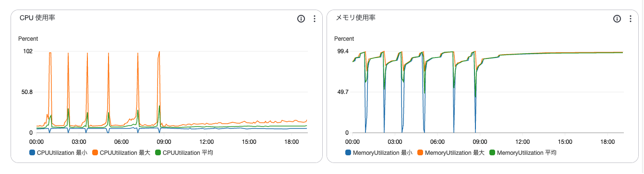
Task: Click 09:00 x-axis label on CPU chart
Action: coord(164,142)
